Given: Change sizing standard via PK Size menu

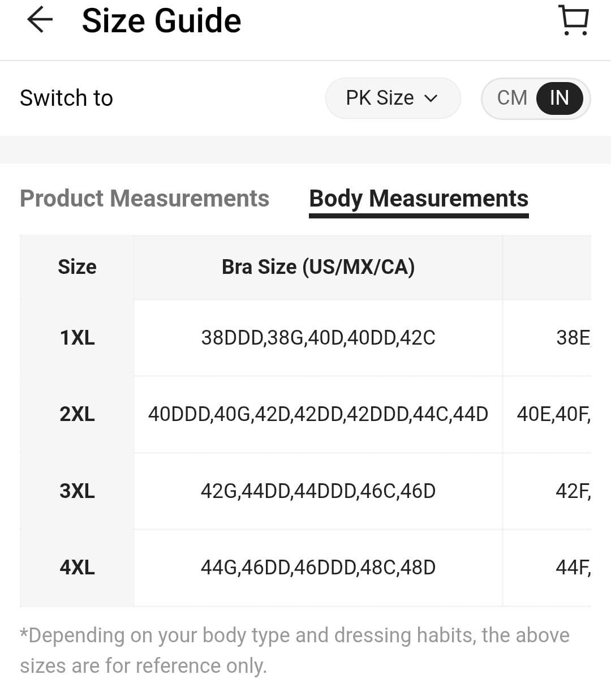Looking at the screenshot, I should click(393, 98).
